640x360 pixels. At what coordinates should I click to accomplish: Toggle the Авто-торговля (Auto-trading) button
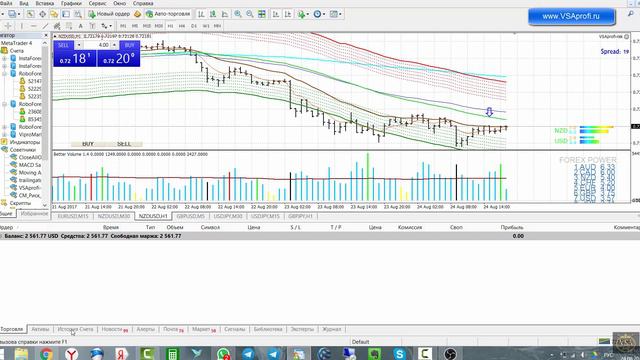click(x=168, y=14)
